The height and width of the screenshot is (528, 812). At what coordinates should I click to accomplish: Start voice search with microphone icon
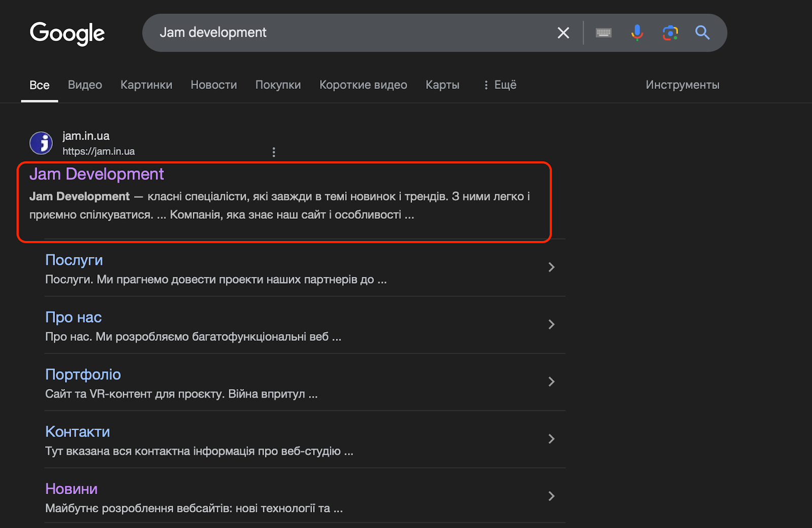pos(637,33)
